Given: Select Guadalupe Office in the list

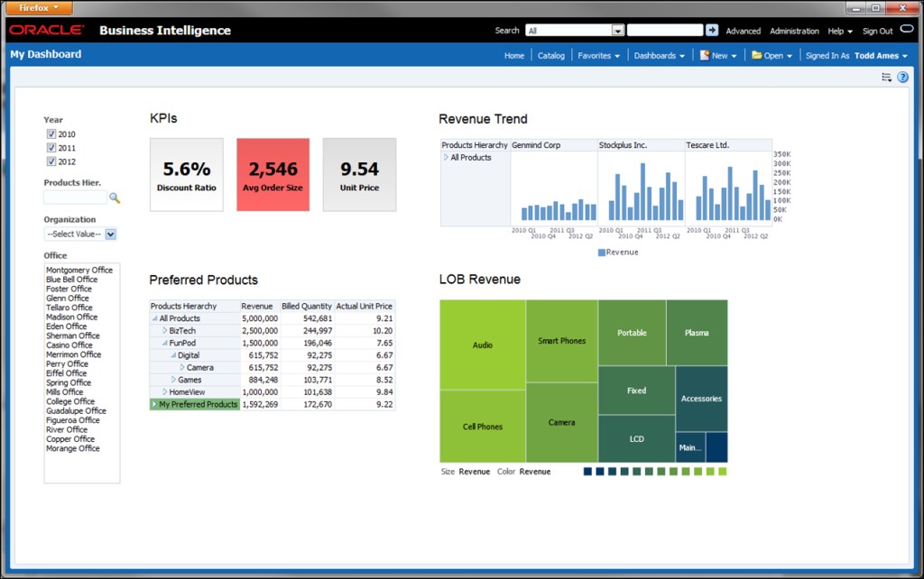Looking at the screenshot, I should (76, 410).
